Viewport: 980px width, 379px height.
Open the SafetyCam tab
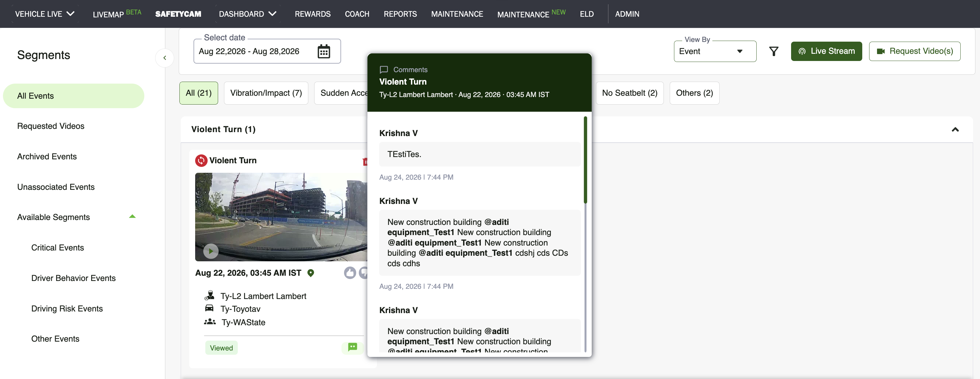[x=178, y=14]
